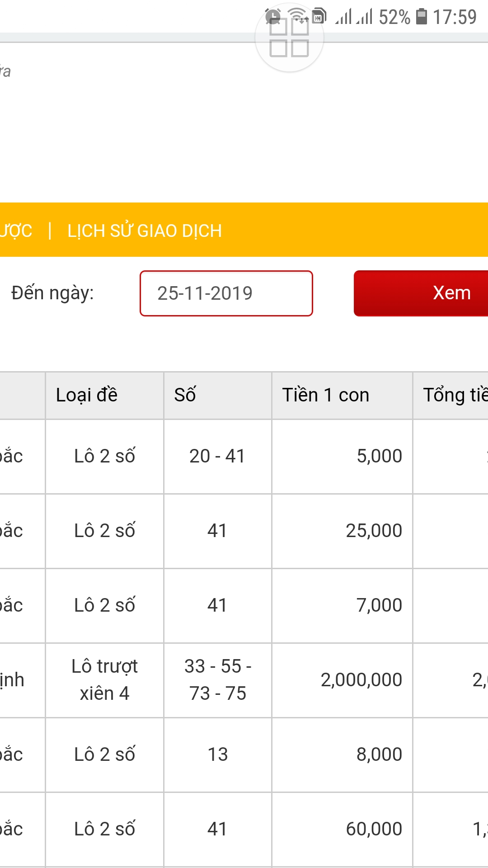Viewport: 488px width, 868px height.
Task: Tap the Wi-Fi status icon
Action: pos(298,16)
